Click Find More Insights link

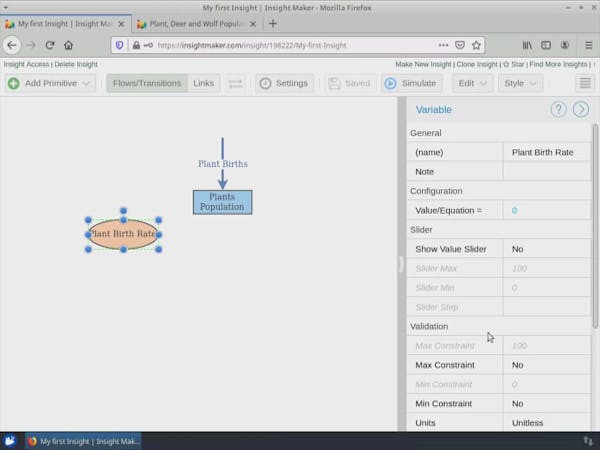(x=558, y=64)
